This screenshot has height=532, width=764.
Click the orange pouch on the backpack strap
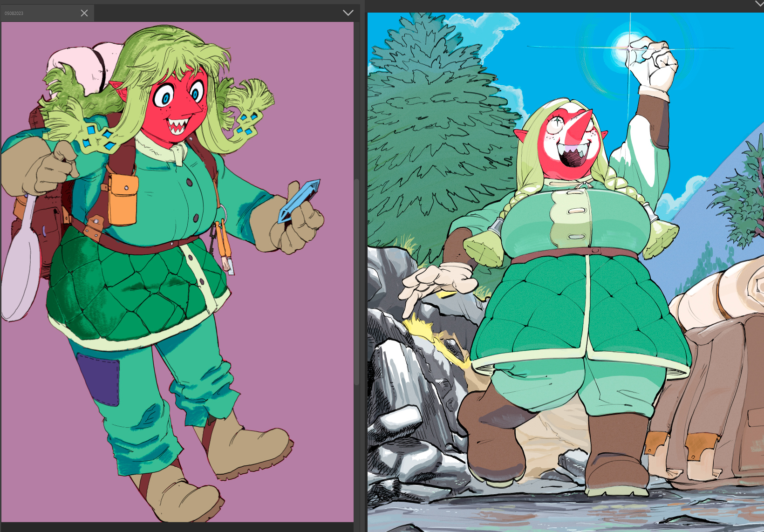click(x=123, y=200)
